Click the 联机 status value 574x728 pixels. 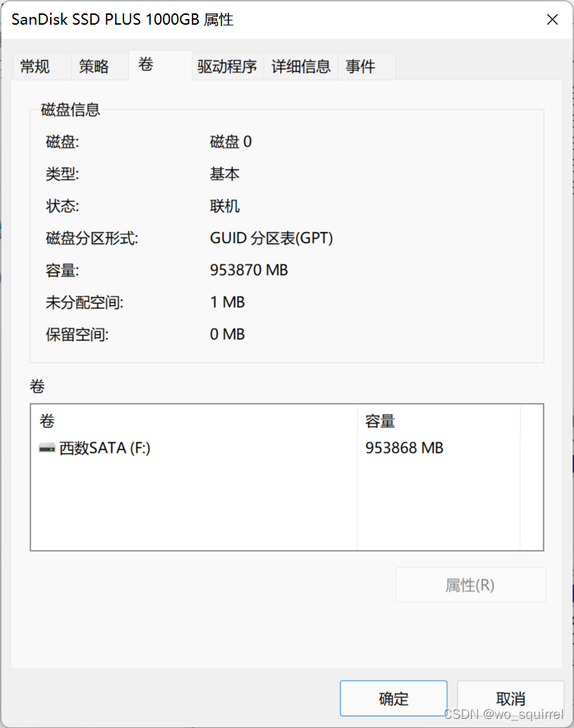click(225, 206)
